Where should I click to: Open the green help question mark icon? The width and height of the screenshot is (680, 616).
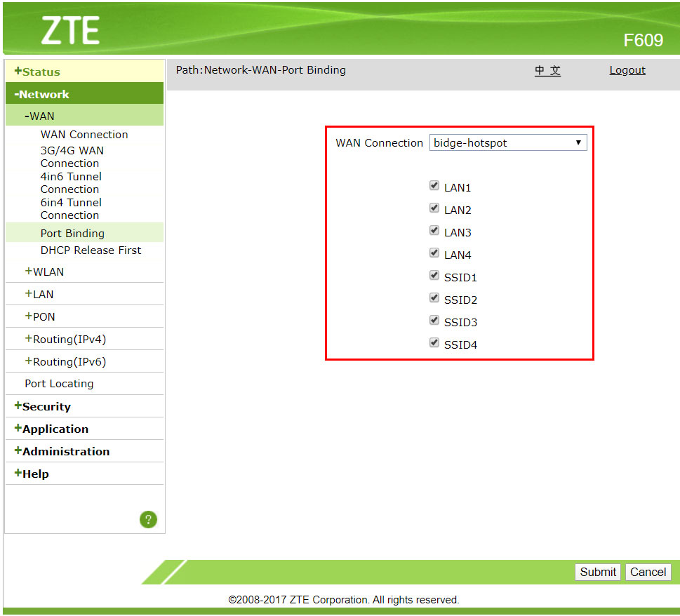pyautogui.click(x=148, y=519)
